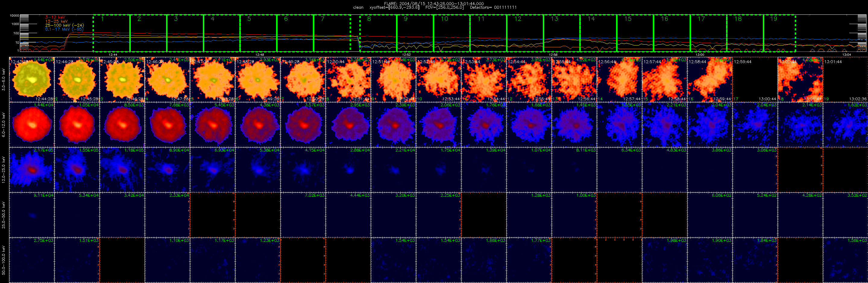Screen dimensions: 868x283
Task: Open the 25-50 keV image labeled 6.06E+02
Action: pyautogui.click(x=710, y=215)
